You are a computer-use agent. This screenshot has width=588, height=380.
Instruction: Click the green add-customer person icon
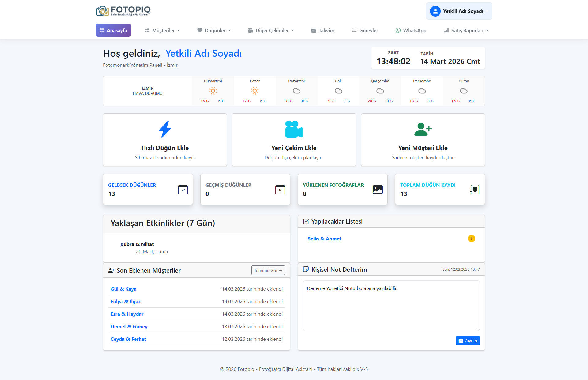tap(423, 129)
